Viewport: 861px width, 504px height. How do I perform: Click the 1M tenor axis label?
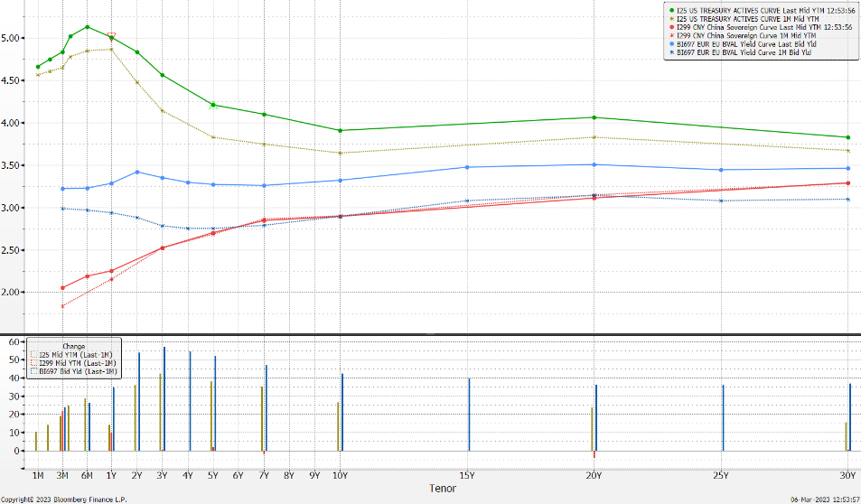tap(38, 475)
